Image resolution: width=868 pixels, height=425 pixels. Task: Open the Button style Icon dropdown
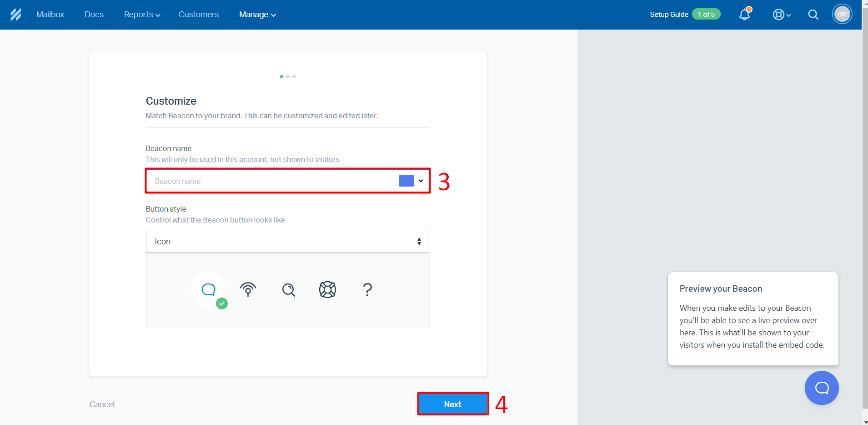pyautogui.click(x=287, y=242)
